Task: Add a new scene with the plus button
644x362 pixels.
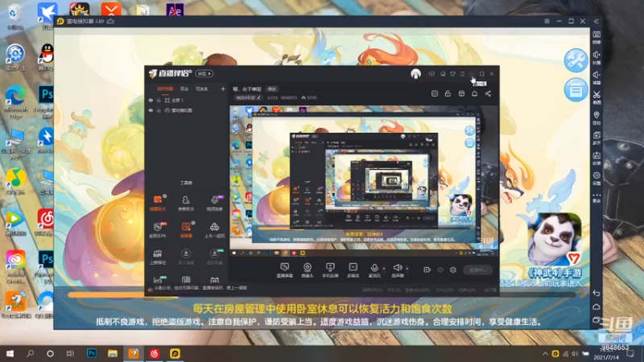Action: tap(223, 88)
